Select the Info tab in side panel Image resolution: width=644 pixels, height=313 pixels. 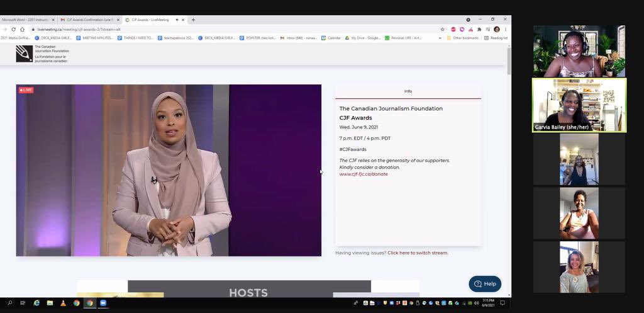[x=408, y=91]
